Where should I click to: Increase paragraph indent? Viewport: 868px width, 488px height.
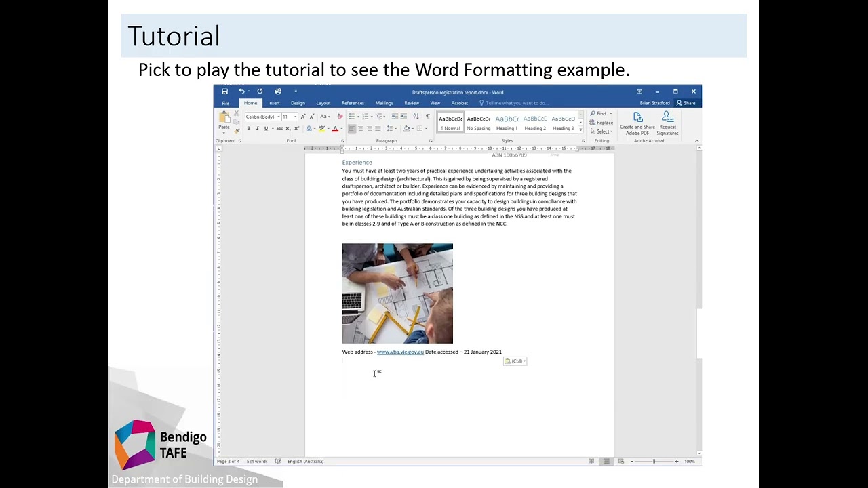click(x=403, y=117)
